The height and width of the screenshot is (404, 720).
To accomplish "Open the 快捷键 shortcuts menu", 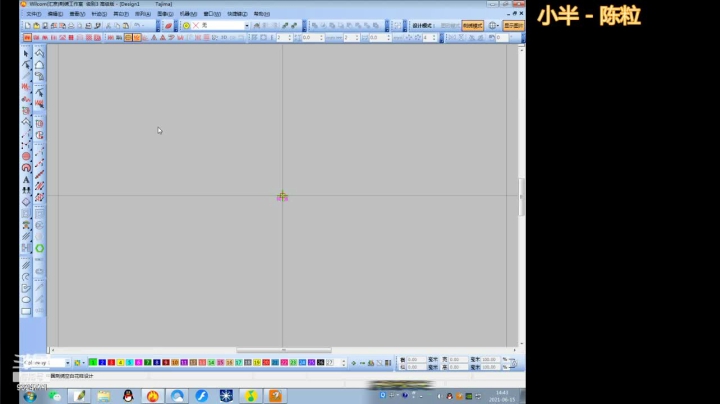I will click(x=237, y=14).
